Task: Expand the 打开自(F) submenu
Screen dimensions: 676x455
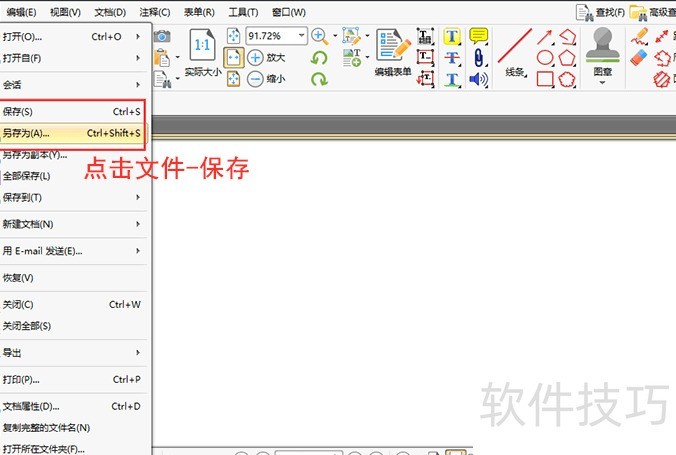Action: (x=72, y=59)
